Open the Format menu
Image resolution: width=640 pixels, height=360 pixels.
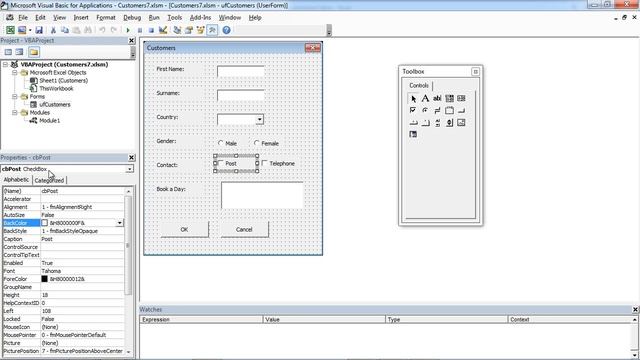pyautogui.click(x=106, y=18)
